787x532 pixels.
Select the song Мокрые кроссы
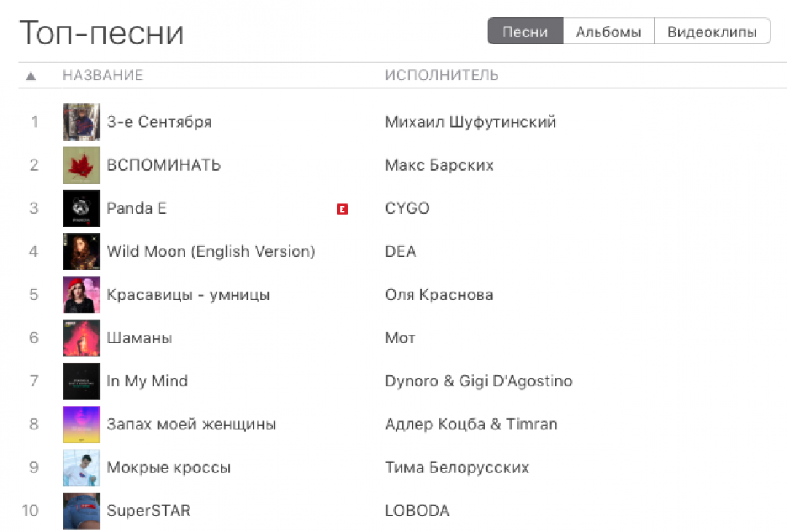168,468
